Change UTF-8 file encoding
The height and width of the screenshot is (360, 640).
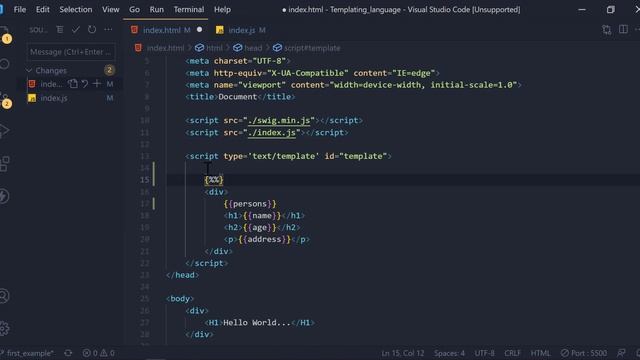[484, 353]
